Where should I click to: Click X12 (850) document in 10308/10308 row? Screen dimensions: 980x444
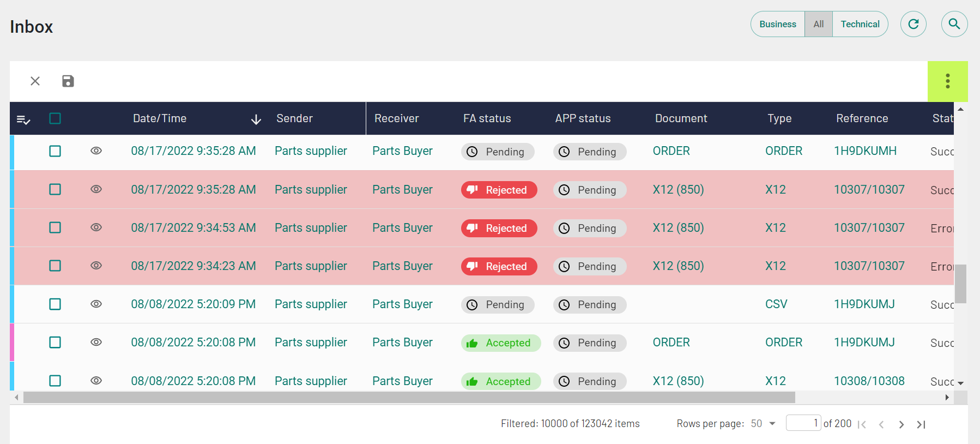(x=679, y=381)
